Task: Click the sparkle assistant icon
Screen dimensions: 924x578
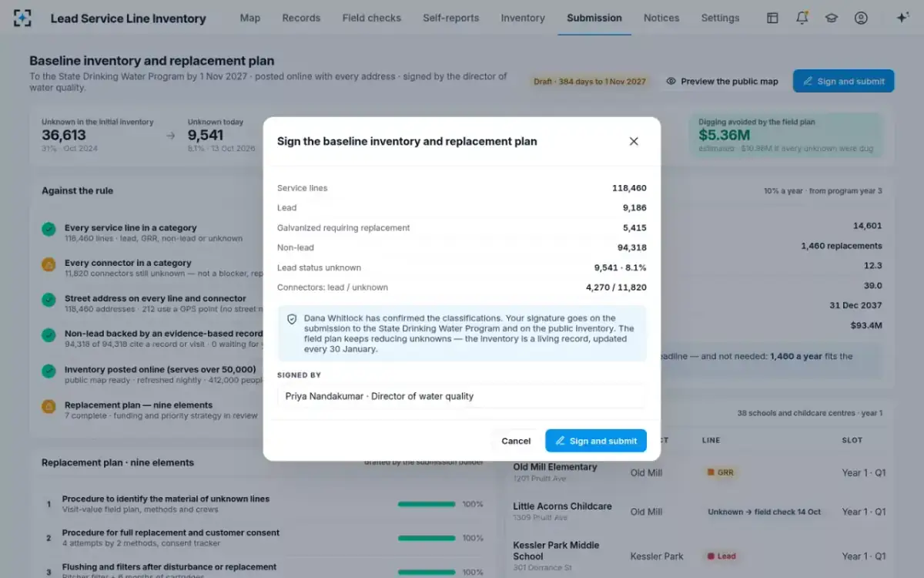Action: (902, 18)
